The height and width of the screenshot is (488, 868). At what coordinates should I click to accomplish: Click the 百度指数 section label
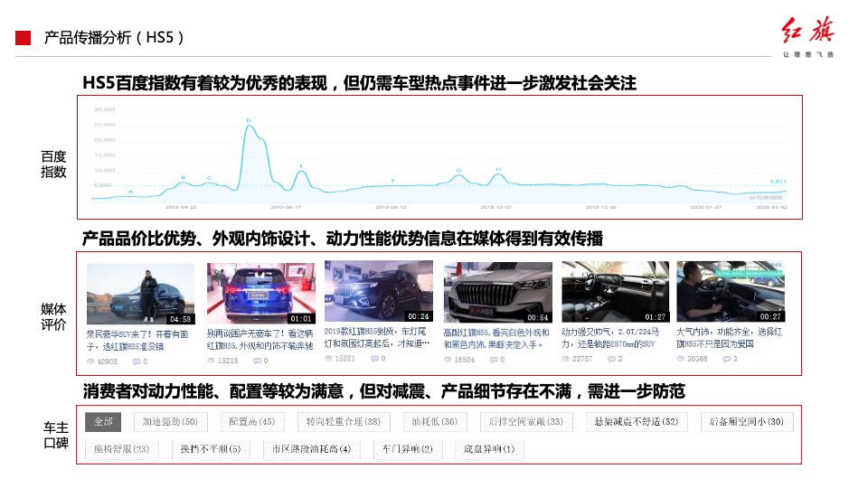coord(53,164)
